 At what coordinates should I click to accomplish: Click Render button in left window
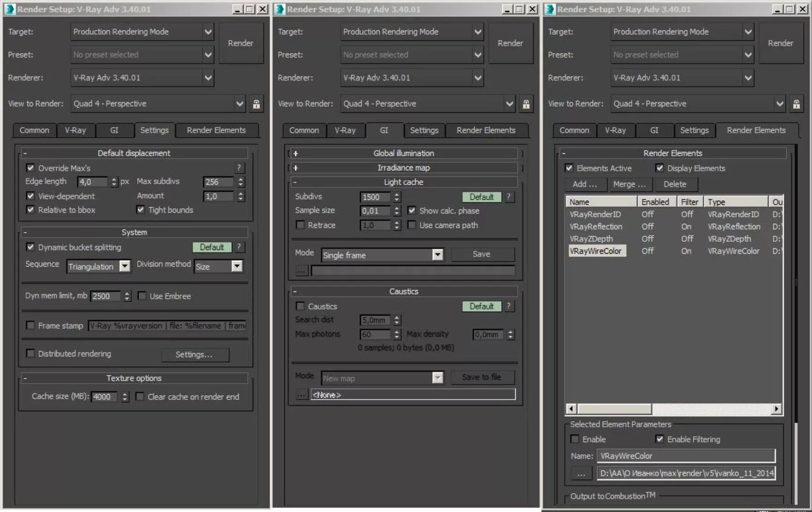(x=241, y=43)
